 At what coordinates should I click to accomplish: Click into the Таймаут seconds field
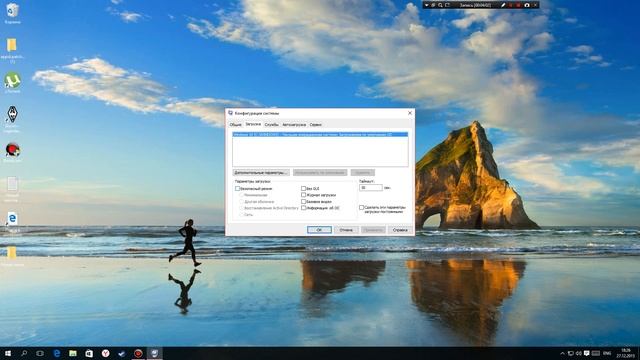(371, 188)
